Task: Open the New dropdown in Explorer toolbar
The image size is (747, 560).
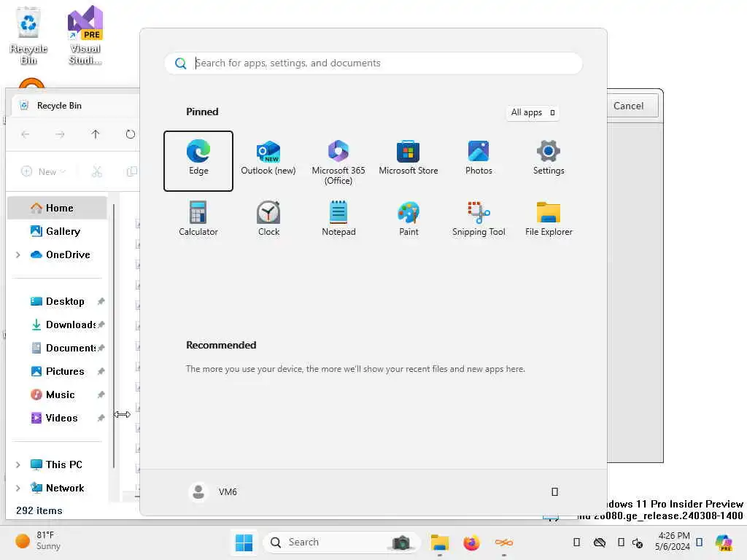Action: click(x=43, y=171)
